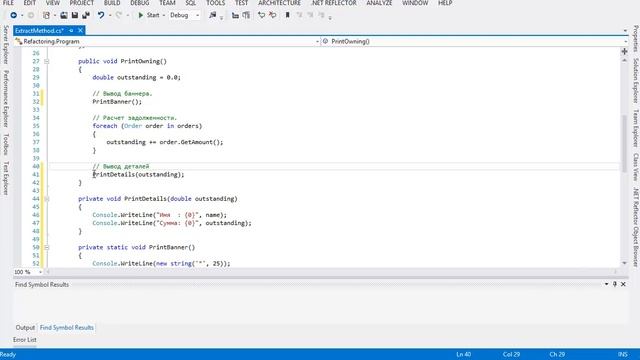Collapse the PrintBanner method outline
The height and width of the screenshot is (360, 640).
[x=47, y=247]
